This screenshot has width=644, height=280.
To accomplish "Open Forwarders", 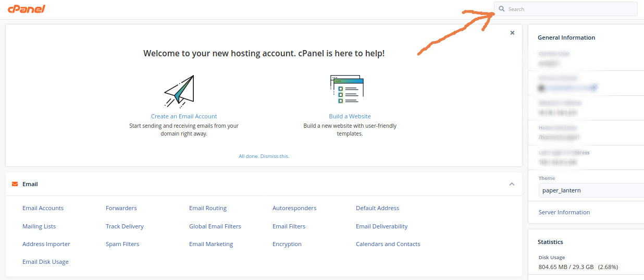I will point(121,208).
